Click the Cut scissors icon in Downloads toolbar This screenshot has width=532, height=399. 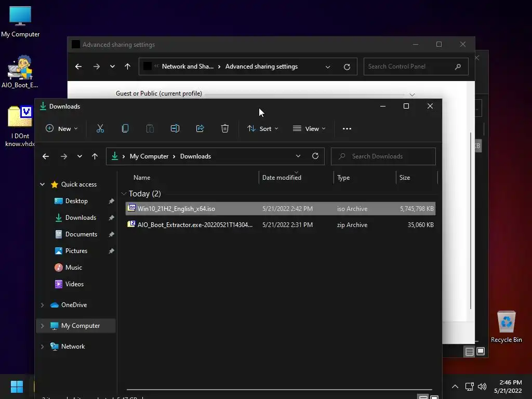click(x=100, y=129)
